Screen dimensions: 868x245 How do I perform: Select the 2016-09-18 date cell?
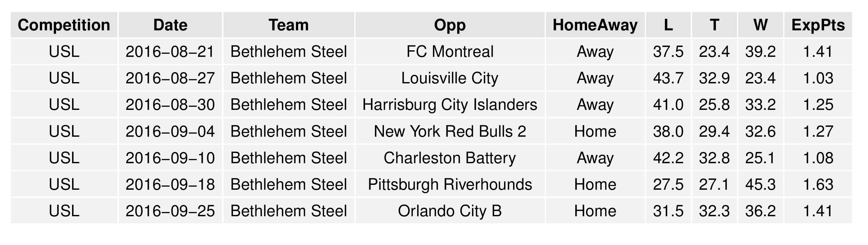tap(170, 184)
